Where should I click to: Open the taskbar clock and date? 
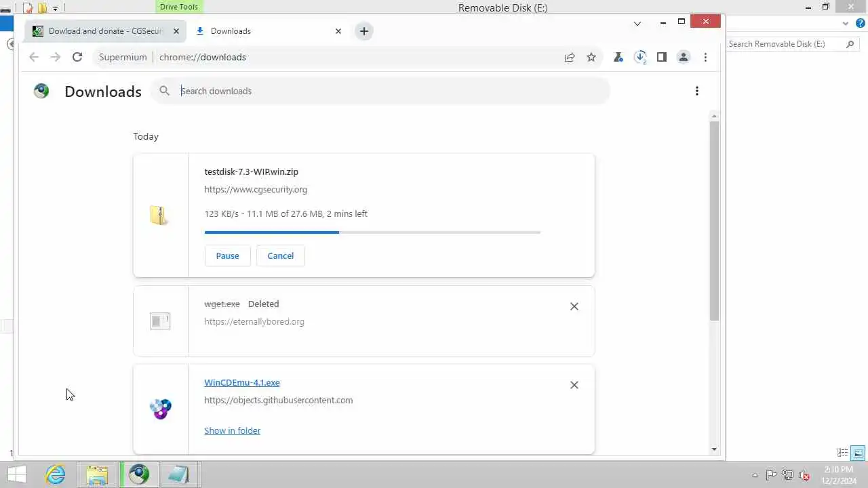pyautogui.click(x=840, y=474)
